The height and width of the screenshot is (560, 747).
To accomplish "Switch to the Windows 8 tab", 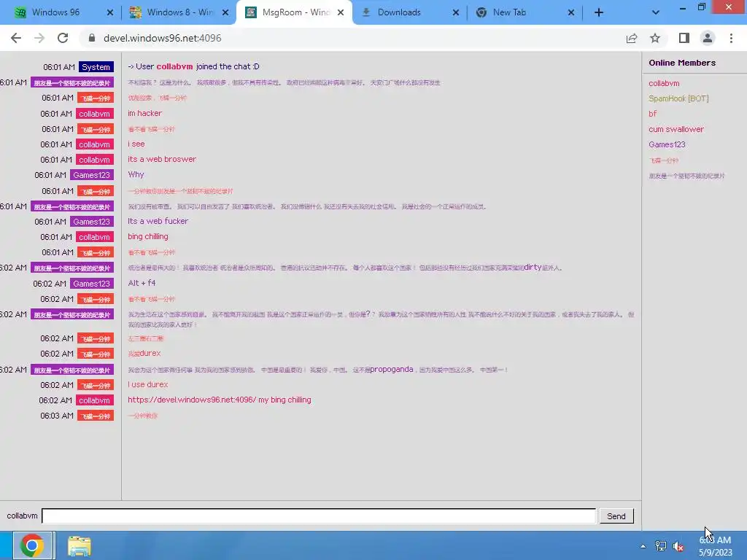I will 180,12.
